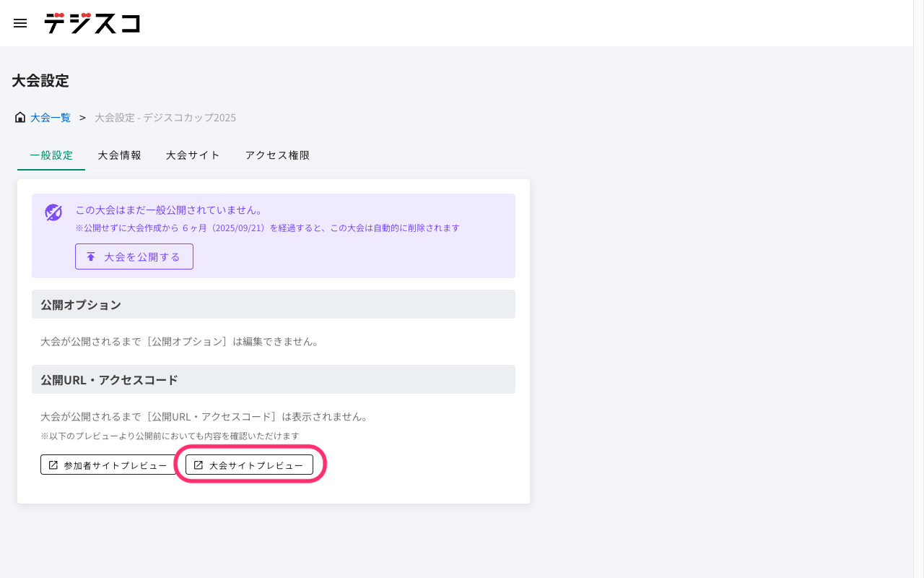Screen dimensions: 924x578
Task: Click the 公開URL・アクセスコード section header
Action: (274, 379)
